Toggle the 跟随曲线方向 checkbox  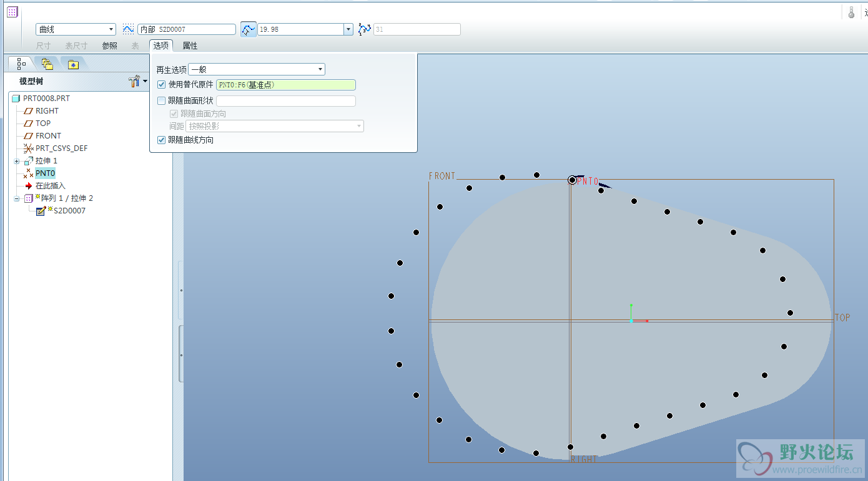(x=162, y=140)
